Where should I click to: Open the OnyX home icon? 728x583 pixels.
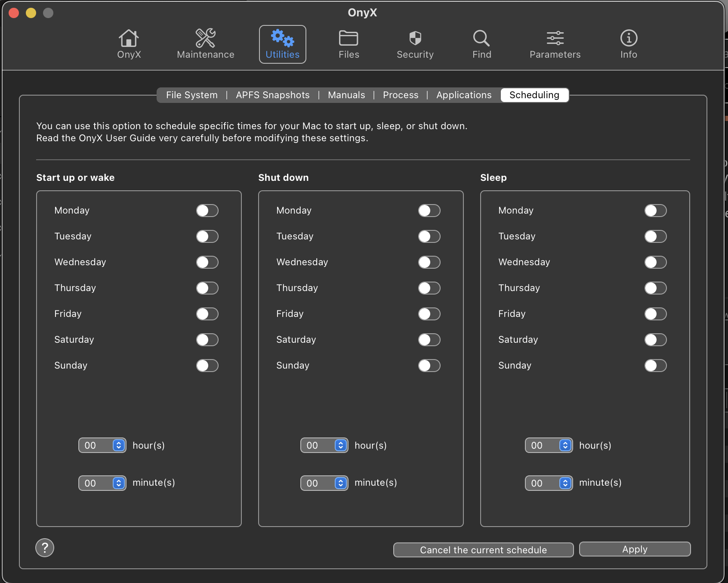[129, 38]
